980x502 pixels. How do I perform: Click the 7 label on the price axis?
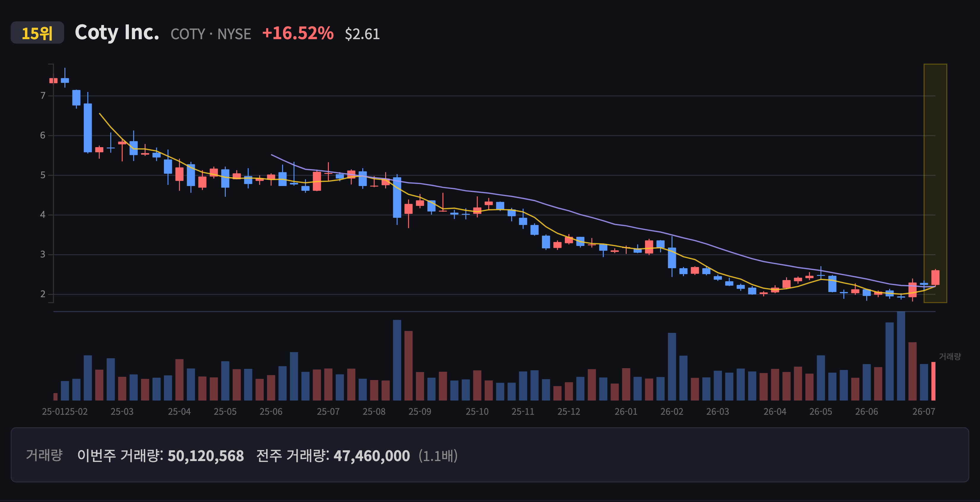click(43, 96)
